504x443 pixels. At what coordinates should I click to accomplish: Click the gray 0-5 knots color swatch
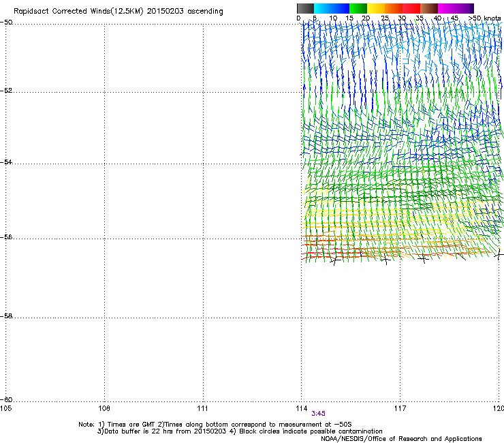click(305, 8)
